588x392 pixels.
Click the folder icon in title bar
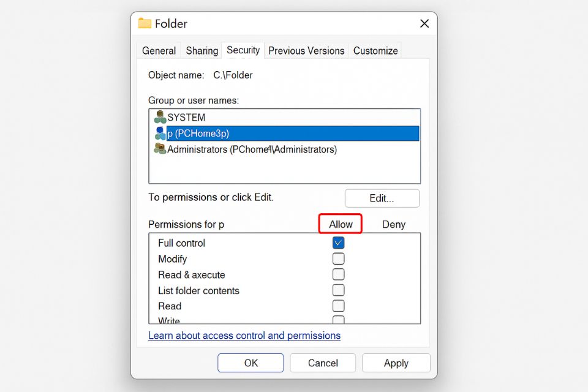[x=145, y=23]
